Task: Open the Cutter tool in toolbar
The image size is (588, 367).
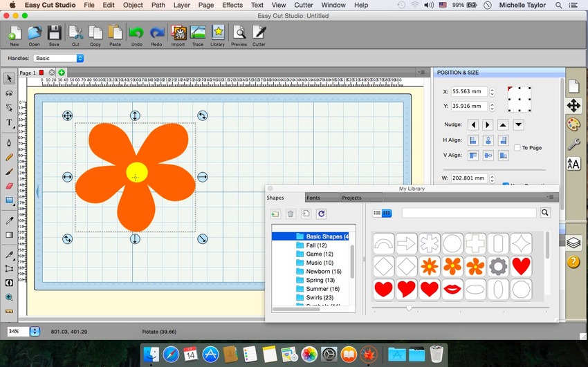Action: pyautogui.click(x=259, y=35)
